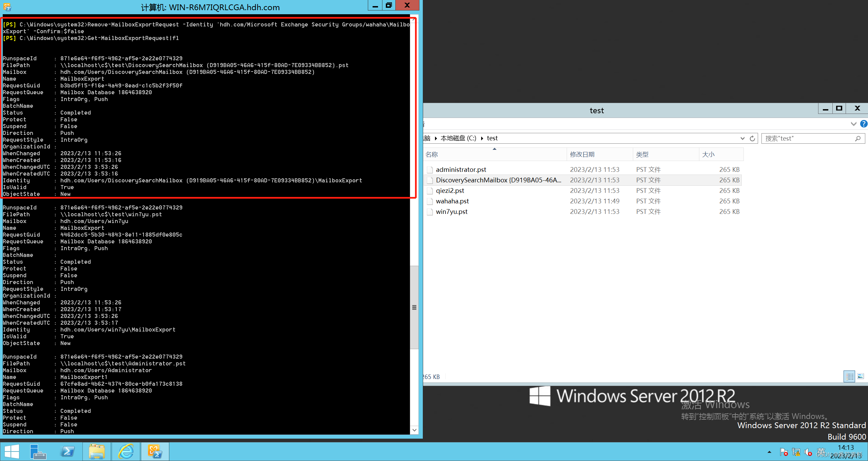Sort files by 修改日期 column
This screenshot has height=461, width=868.
[582, 155]
